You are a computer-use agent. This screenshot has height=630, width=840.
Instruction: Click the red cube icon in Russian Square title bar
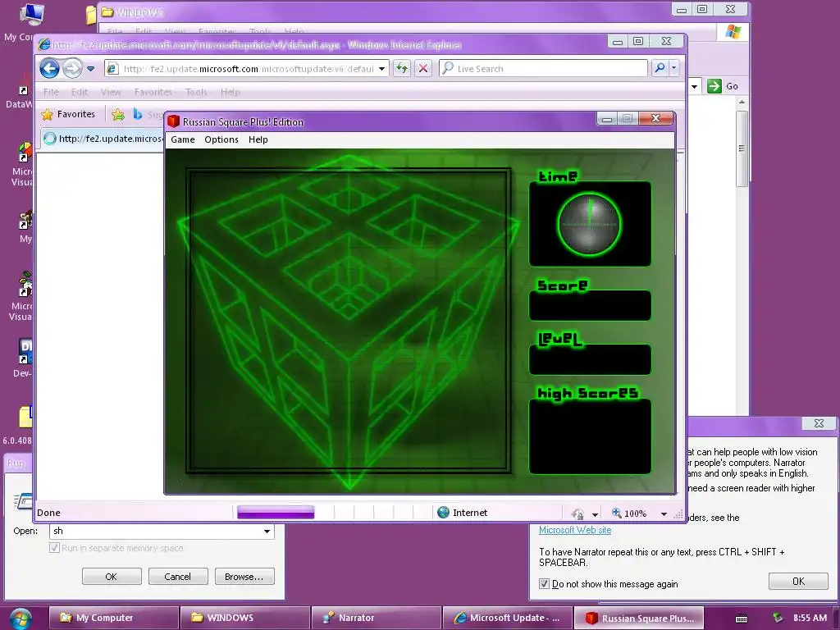pos(173,121)
